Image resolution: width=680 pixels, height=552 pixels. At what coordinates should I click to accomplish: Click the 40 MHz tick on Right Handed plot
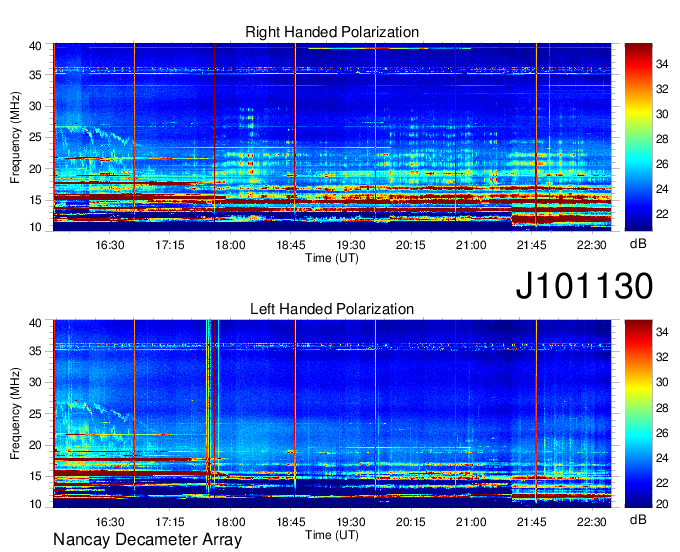(x=36, y=46)
